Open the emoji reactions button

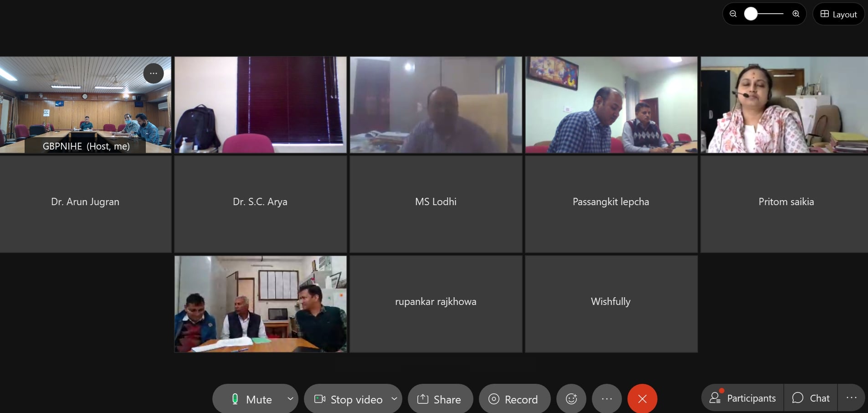tap(571, 399)
